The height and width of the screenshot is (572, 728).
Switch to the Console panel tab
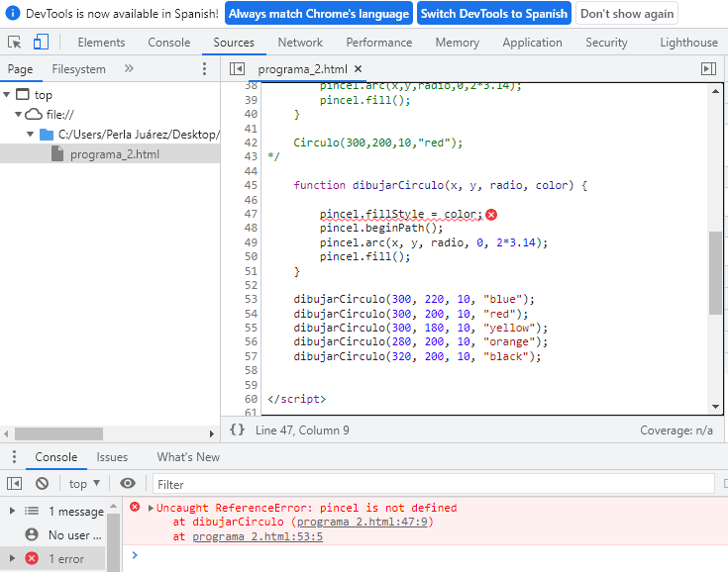(169, 43)
